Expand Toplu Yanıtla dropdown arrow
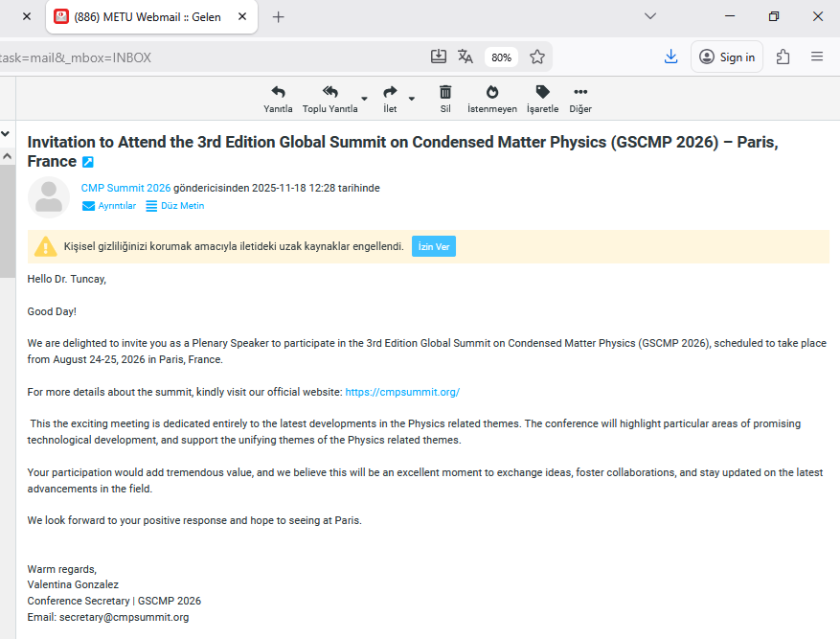The width and height of the screenshot is (840, 639). tap(364, 98)
